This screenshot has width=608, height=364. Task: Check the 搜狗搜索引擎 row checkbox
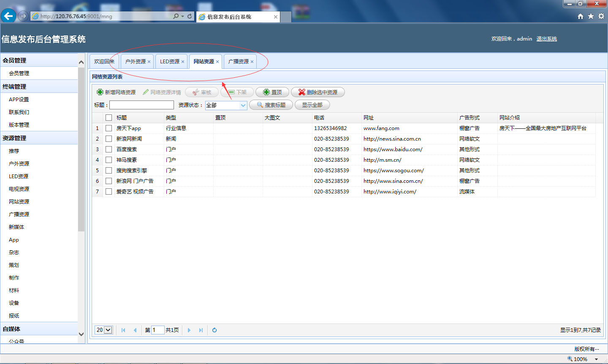(109, 171)
